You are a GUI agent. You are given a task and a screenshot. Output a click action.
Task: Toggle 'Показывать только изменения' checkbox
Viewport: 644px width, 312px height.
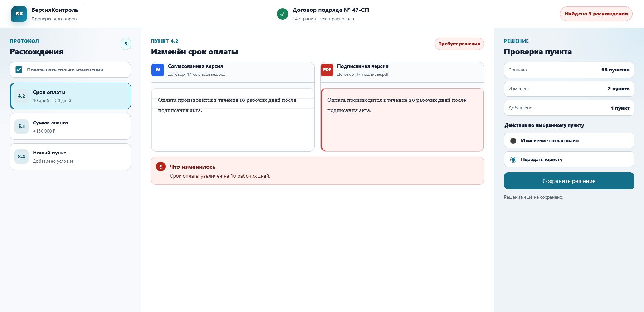pos(19,70)
